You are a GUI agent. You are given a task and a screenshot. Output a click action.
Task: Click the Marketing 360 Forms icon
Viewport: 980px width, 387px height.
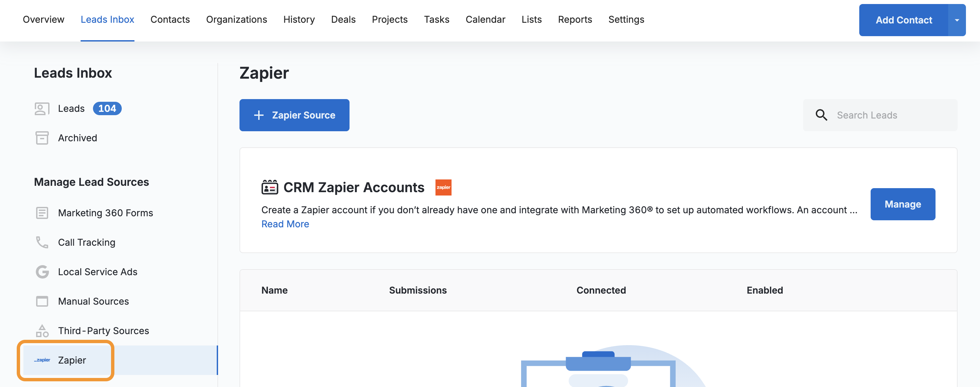(x=42, y=213)
